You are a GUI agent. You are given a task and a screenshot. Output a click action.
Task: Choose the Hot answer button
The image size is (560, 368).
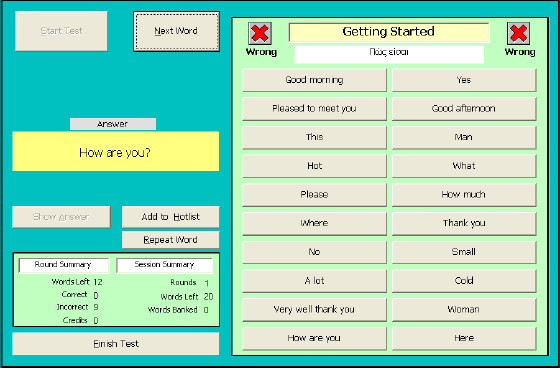[x=314, y=166]
